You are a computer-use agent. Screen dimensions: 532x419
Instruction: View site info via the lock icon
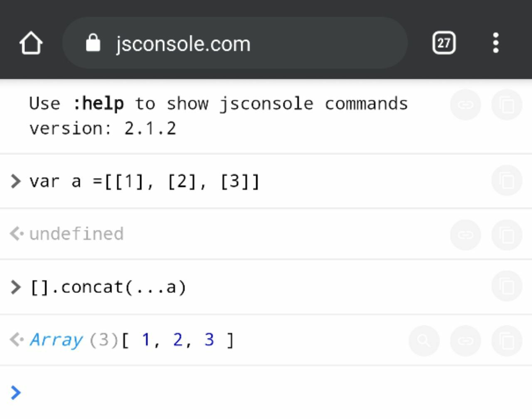pos(93,43)
